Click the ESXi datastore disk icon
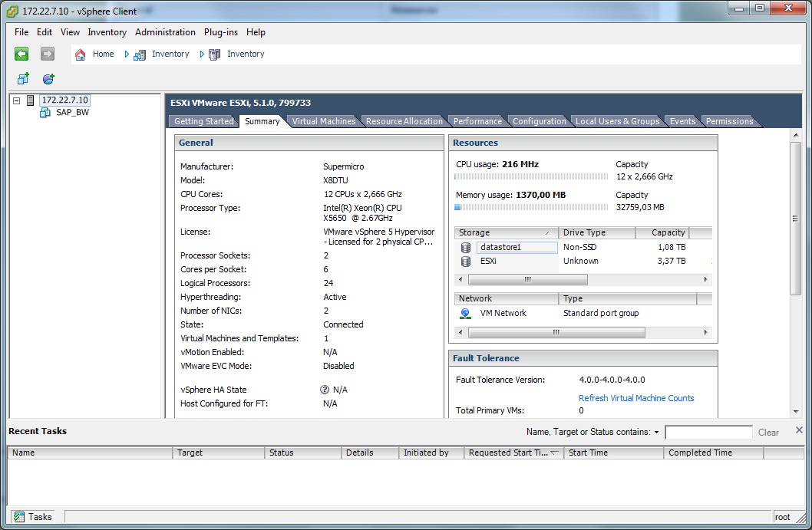The width and height of the screenshot is (812, 530). tap(466, 262)
